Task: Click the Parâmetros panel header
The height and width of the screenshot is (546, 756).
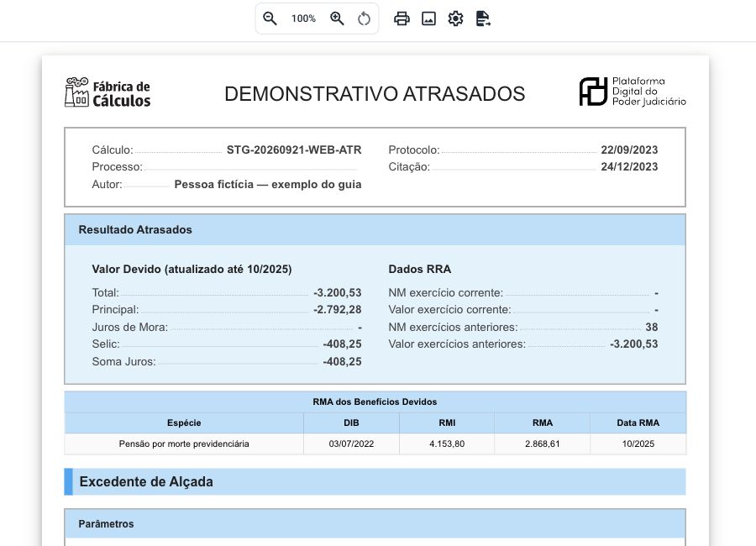Action: coord(375,524)
